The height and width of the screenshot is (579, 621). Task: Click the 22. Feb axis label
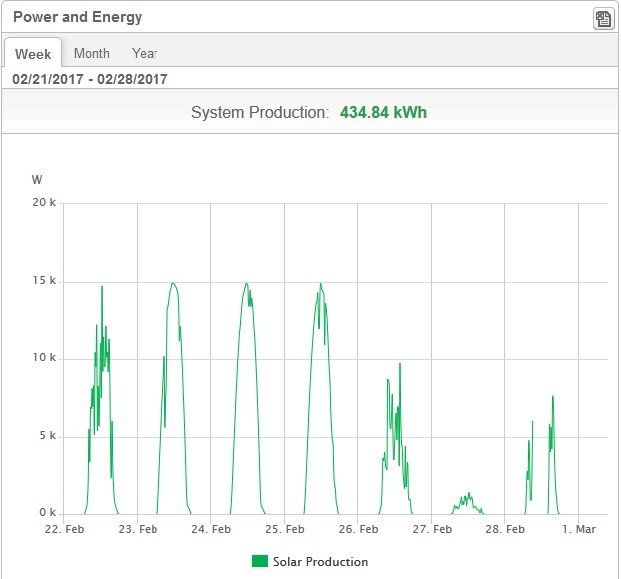65,529
